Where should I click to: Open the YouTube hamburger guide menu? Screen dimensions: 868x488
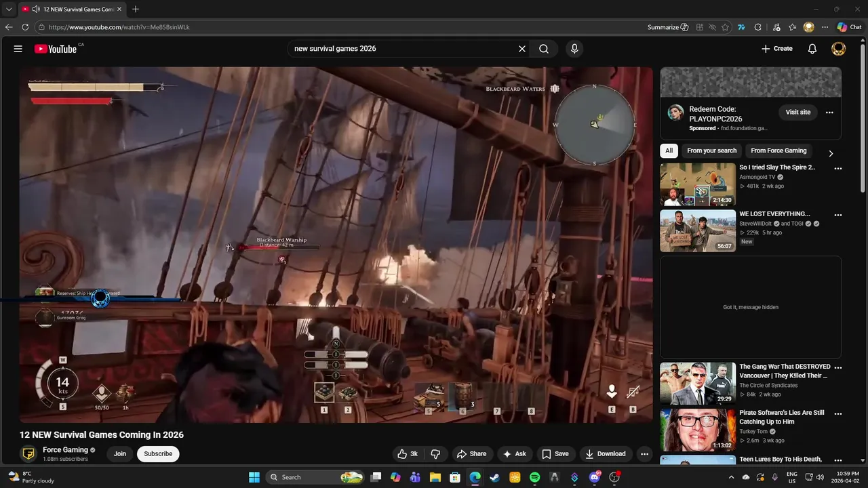18,49
